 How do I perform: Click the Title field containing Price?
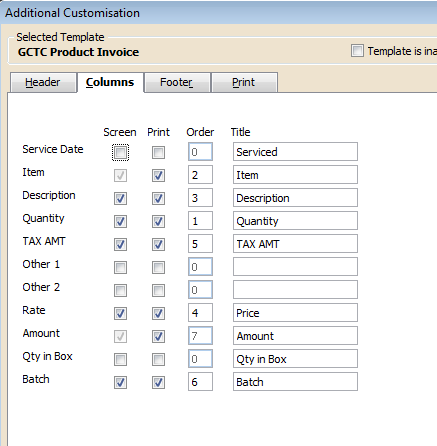(x=295, y=313)
